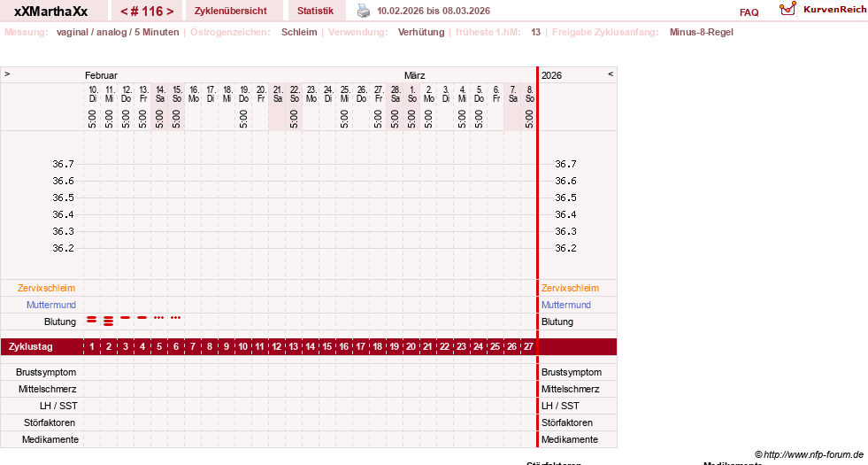Image resolution: width=868 pixels, height=465 pixels.
Task: Select cycle day 14 in Zyklustag row
Action: pyautogui.click(x=310, y=347)
